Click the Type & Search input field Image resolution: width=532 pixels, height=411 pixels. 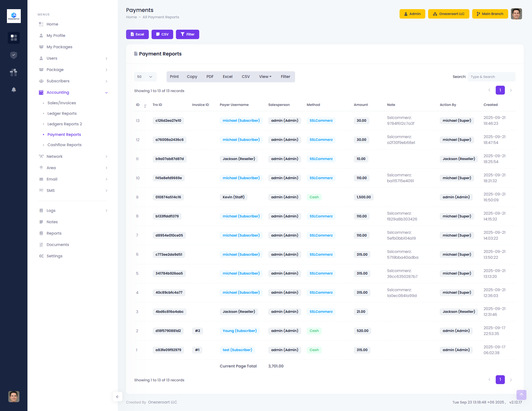pos(491,77)
